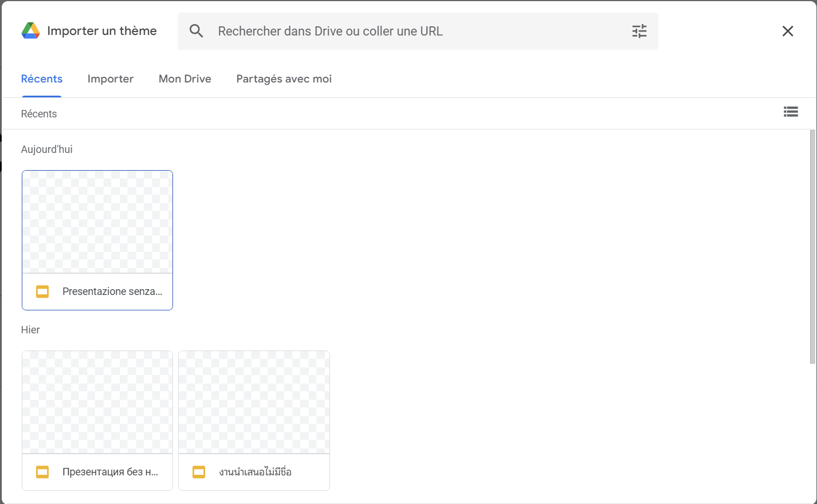Select the Récents tab
Viewport: 817px width, 504px height.
[x=42, y=79]
